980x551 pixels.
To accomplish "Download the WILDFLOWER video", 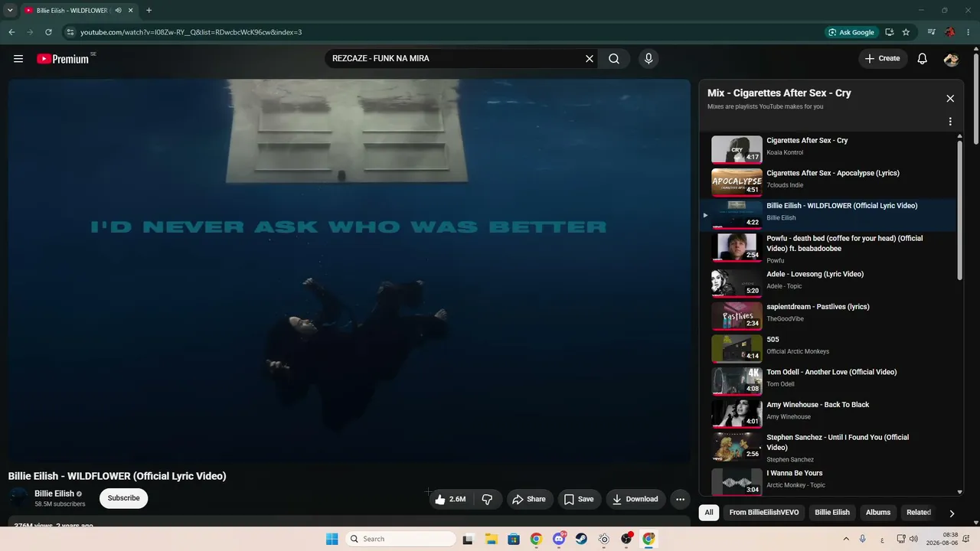I will tap(635, 499).
